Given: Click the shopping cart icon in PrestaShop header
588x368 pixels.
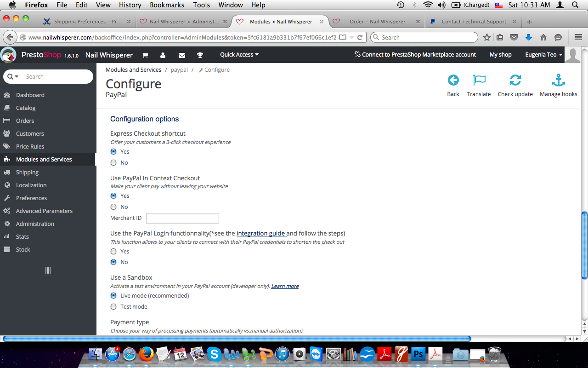Looking at the screenshot, I should click(145, 55).
